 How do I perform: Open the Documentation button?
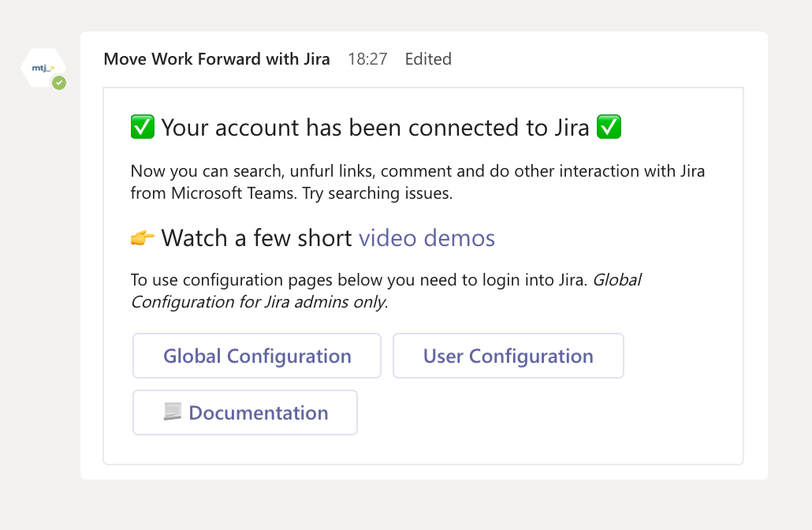[245, 412]
